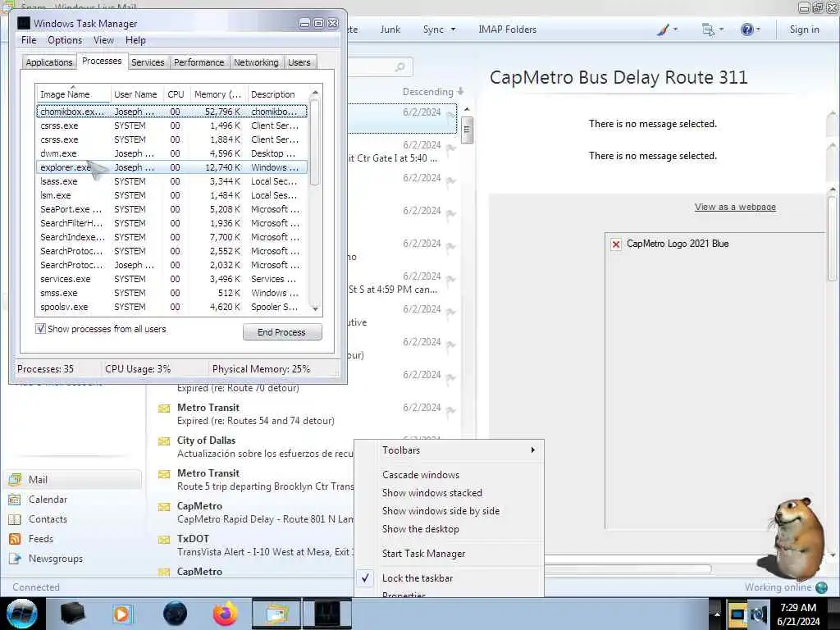Toggle Descending sort order
Screen dimensions: 840x630
tap(433, 92)
